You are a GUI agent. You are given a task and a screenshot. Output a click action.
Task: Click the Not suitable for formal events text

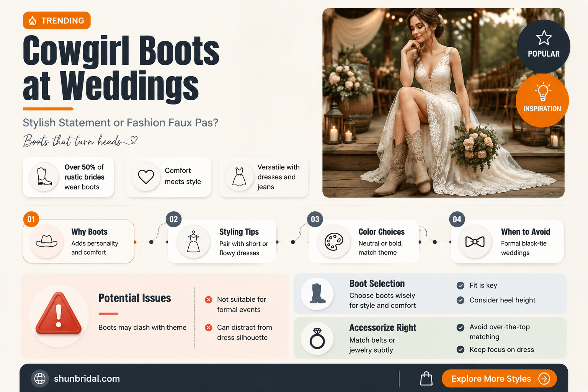pos(241,304)
